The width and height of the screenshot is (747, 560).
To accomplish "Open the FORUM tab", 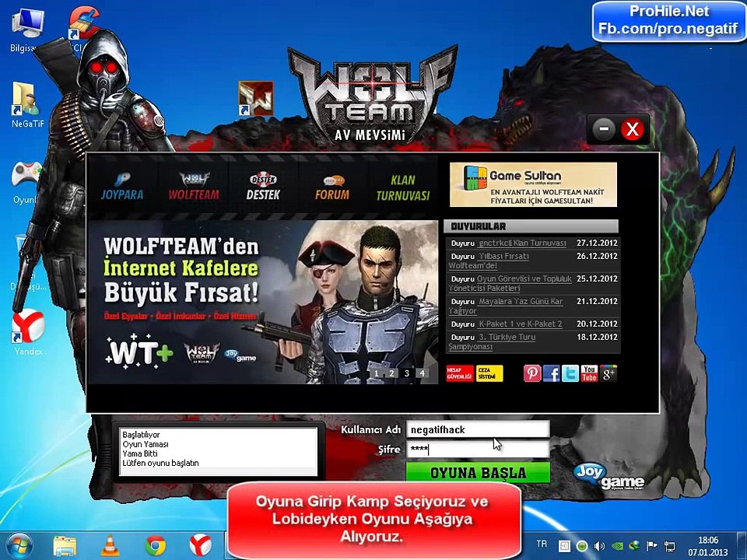I will click(332, 187).
